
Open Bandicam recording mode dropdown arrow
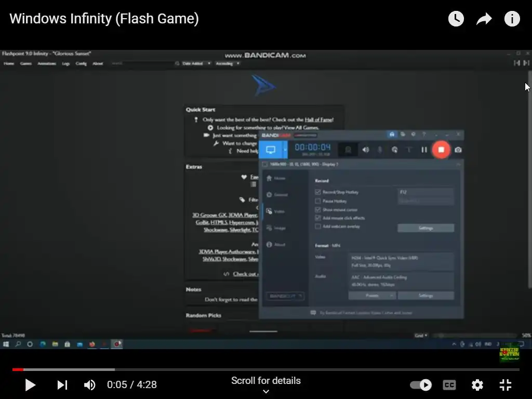(285, 150)
